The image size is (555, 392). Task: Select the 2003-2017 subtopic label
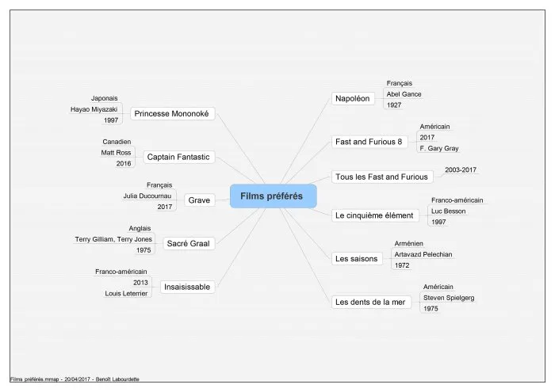(x=461, y=169)
